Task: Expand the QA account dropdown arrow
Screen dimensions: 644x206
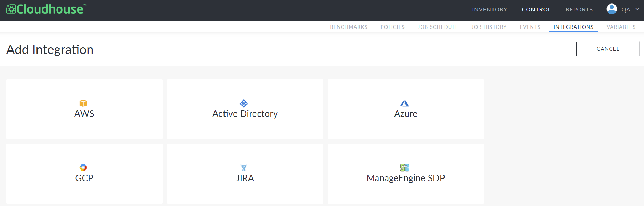Action: pyautogui.click(x=637, y=9)
